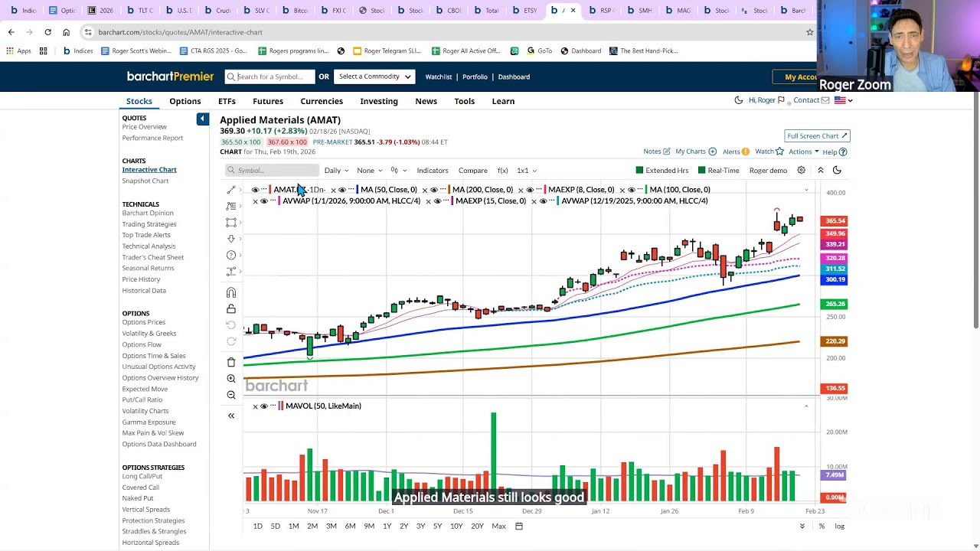The height and width of the screenshot is (551, 980).
Task: Zoom out on the chart
Action: pos(231,395)
